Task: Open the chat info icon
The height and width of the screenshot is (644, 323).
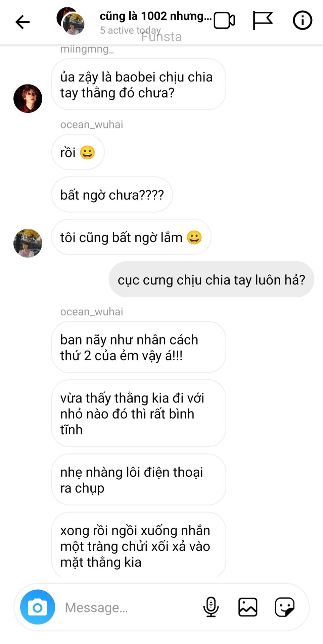Action: click(x=303, y=20)
